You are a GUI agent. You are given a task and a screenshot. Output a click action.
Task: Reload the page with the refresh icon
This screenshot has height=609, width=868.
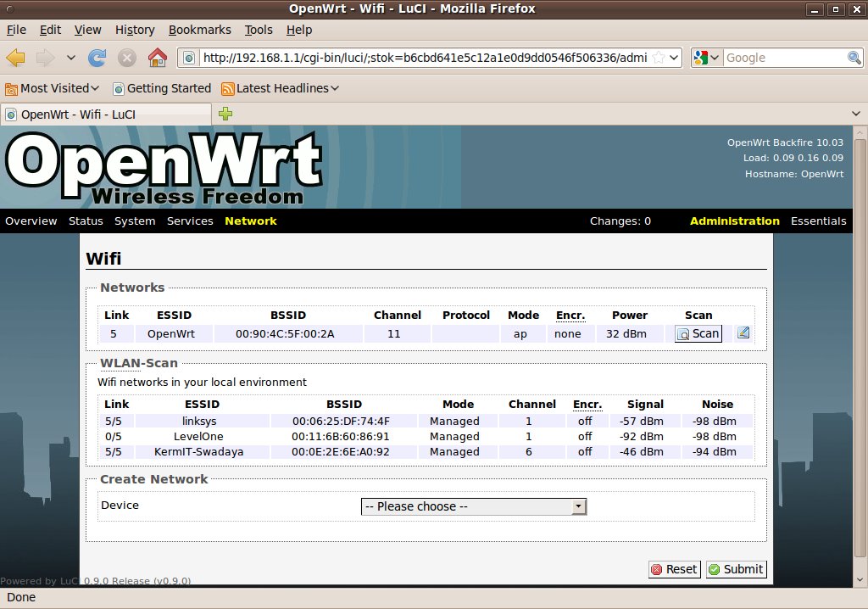coord(97,58)
